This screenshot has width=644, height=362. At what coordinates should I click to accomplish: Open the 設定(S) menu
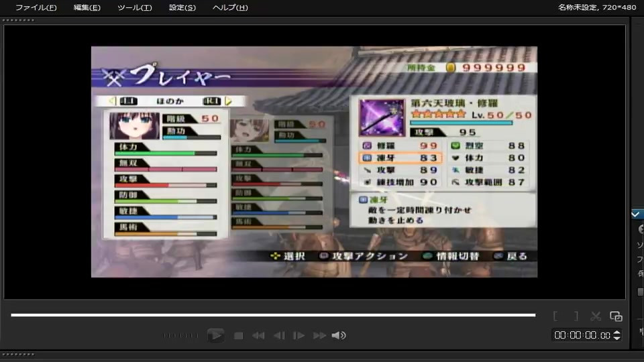point(182,7)
